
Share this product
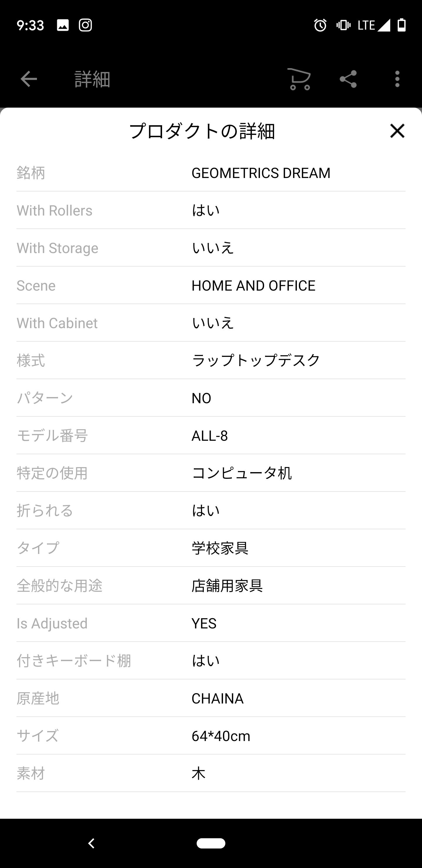pyautogui.click(x=348, y=79)
